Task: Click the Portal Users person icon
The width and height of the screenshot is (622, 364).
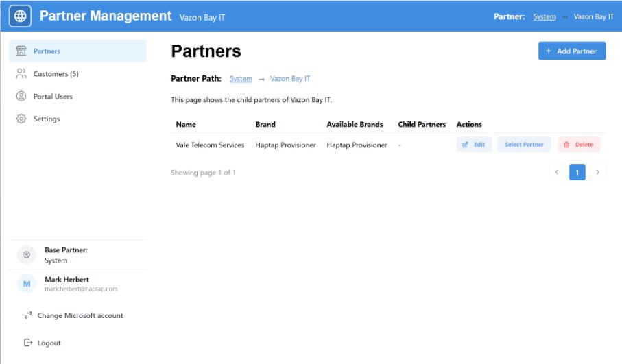Action: [x=21, y=97]
